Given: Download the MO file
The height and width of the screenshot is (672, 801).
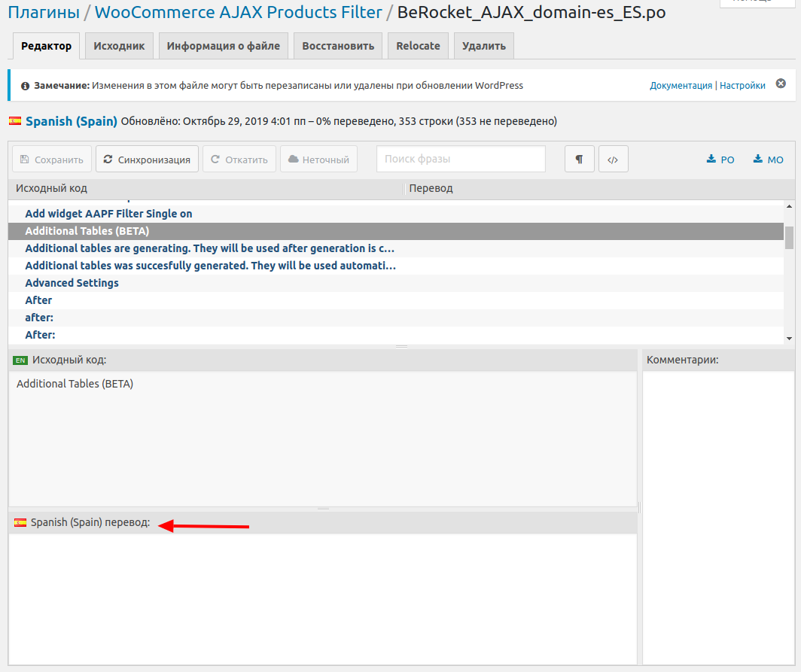Looking at the screenshot, I should (768, 160).
